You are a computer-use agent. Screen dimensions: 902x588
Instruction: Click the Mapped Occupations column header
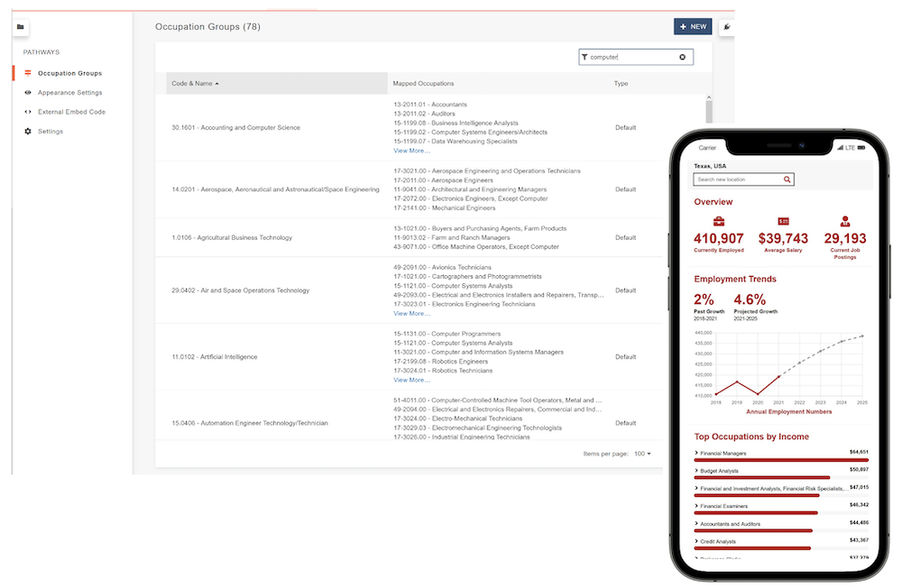(x=423, y=84)
